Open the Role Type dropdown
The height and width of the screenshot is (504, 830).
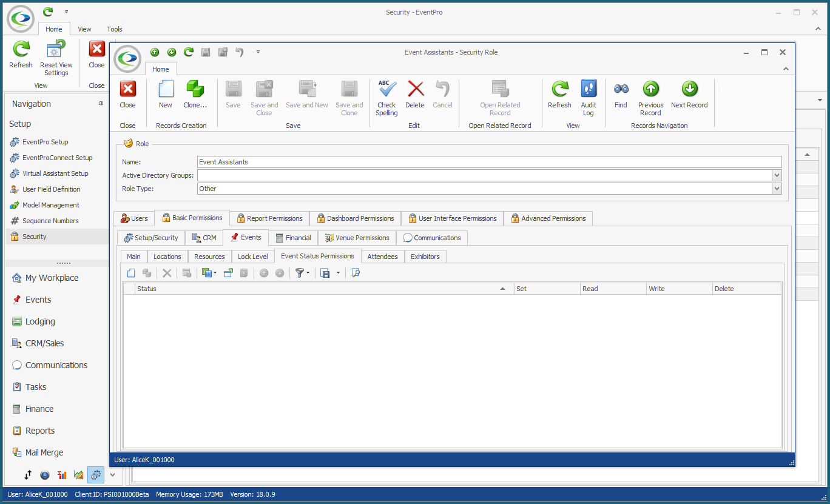coord(777,189)
